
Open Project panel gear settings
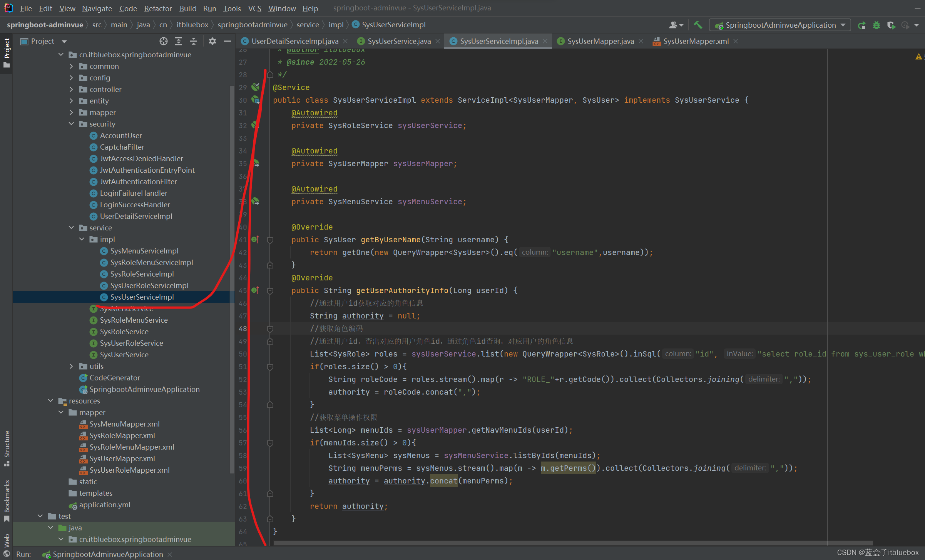click(x=212, y=41)
